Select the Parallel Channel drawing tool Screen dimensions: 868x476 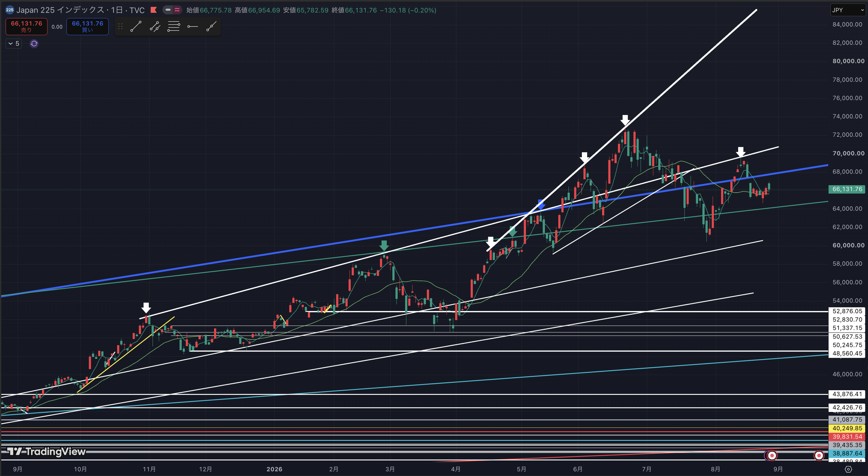click(155, 26)
